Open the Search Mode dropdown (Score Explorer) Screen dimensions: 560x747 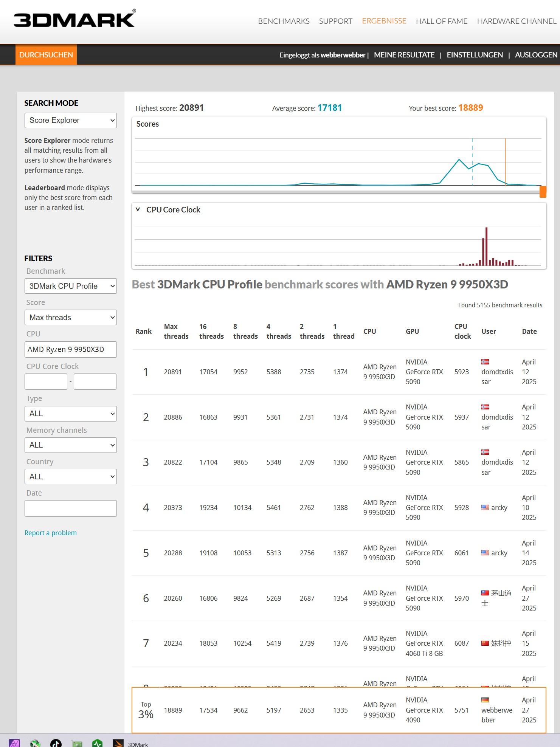coord(71,120)
